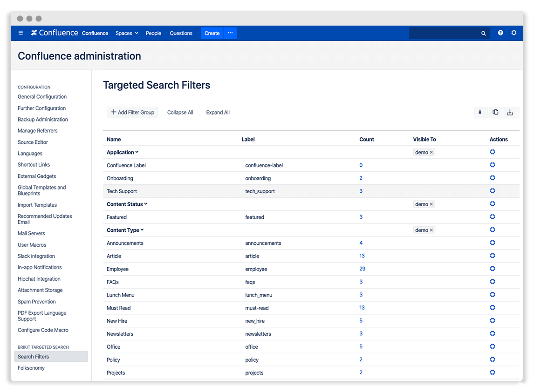534x392 pixels.
Task: Open actions gear for New Hire row
Action: point(493,321)
